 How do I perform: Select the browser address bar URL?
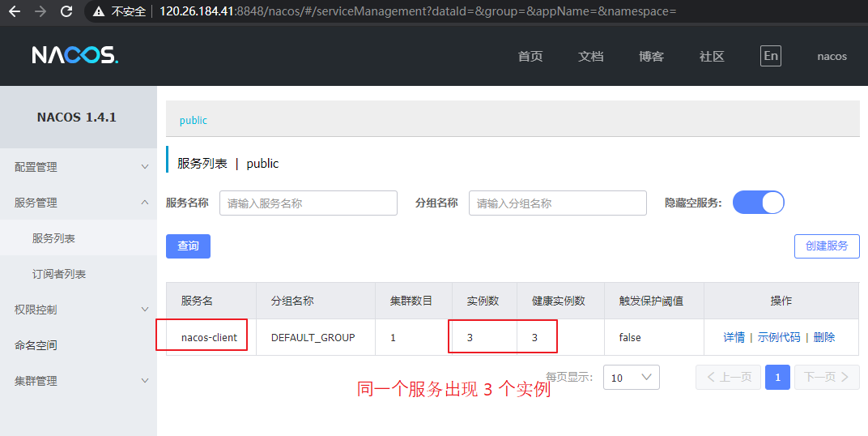pyautogui.click(x=417, y=11)
